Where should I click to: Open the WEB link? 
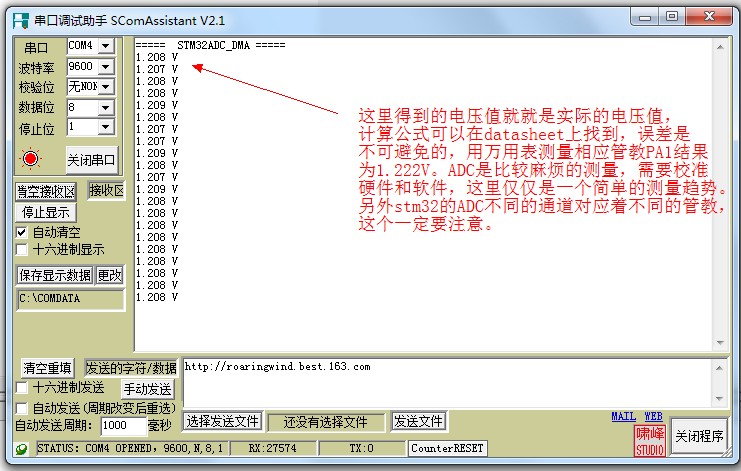pyautogui.click(x=654, y=417)
